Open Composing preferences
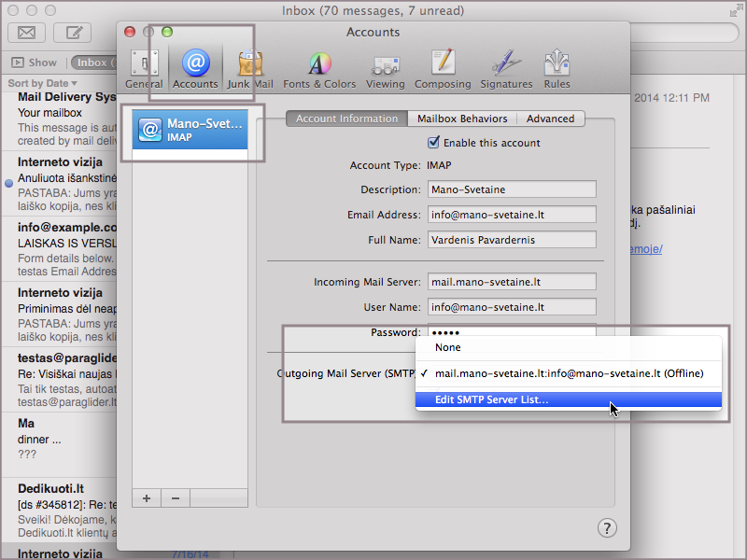The image size is (747, 560). click(x=443, y=69)
